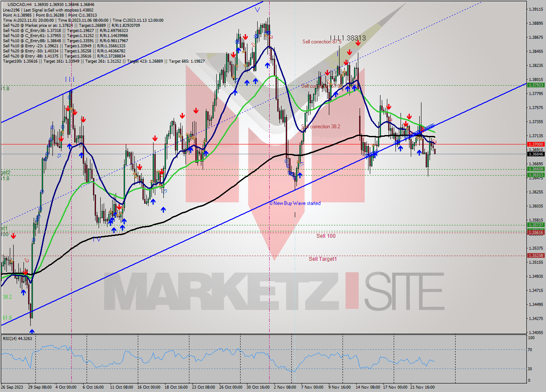Click the blue 'V' sell marker above the peak candles
Screen dimensions: 546x392
click(x=258, y=9)
